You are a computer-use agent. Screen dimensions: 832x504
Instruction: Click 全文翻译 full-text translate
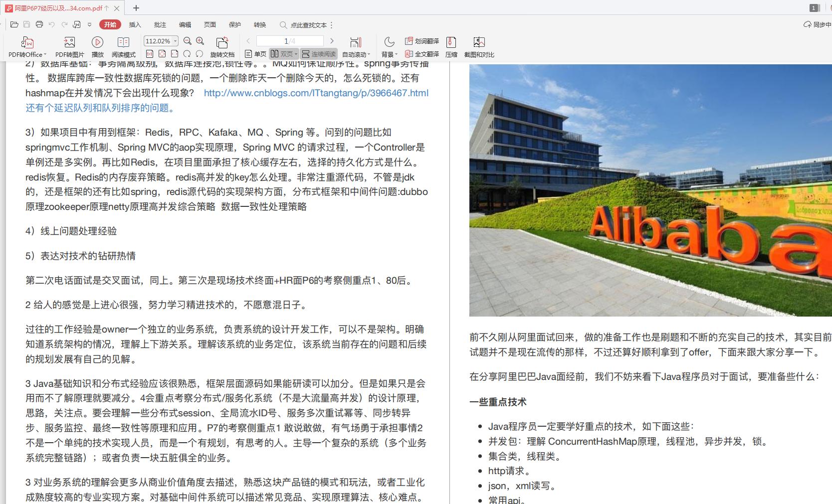(426, 54)
